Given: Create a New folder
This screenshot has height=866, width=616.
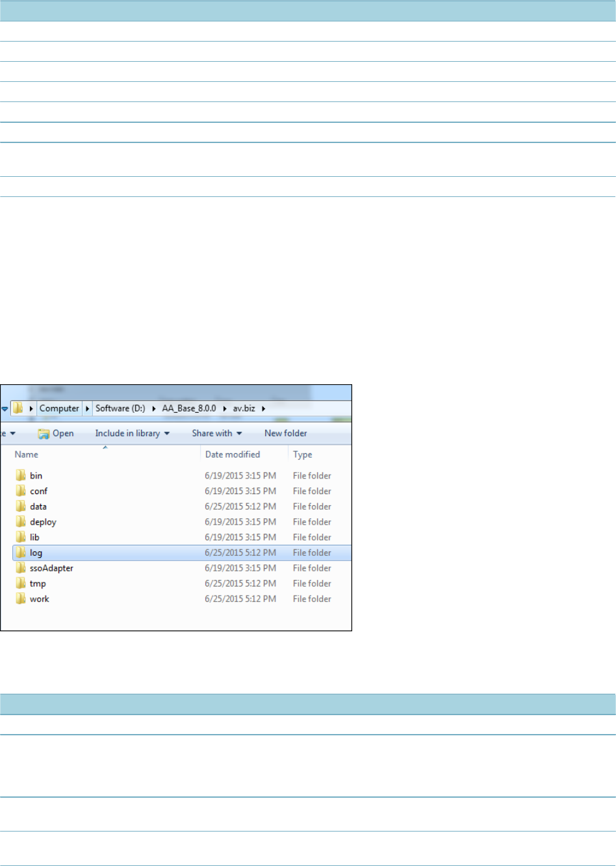Looking at the screenshot, I should pos(286,433).
